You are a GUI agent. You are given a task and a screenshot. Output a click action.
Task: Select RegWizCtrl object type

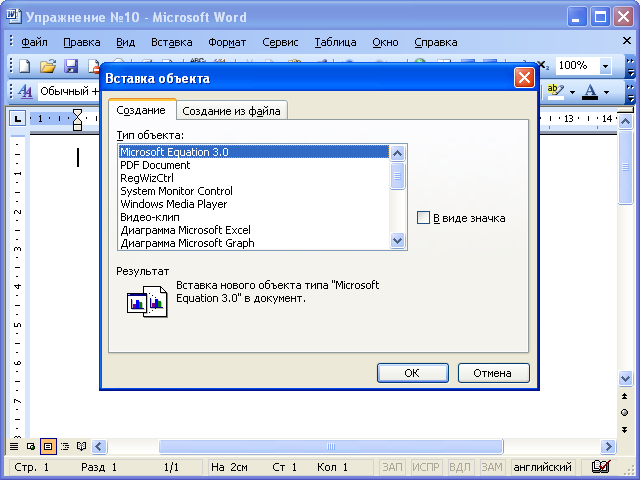click(253, 178)
